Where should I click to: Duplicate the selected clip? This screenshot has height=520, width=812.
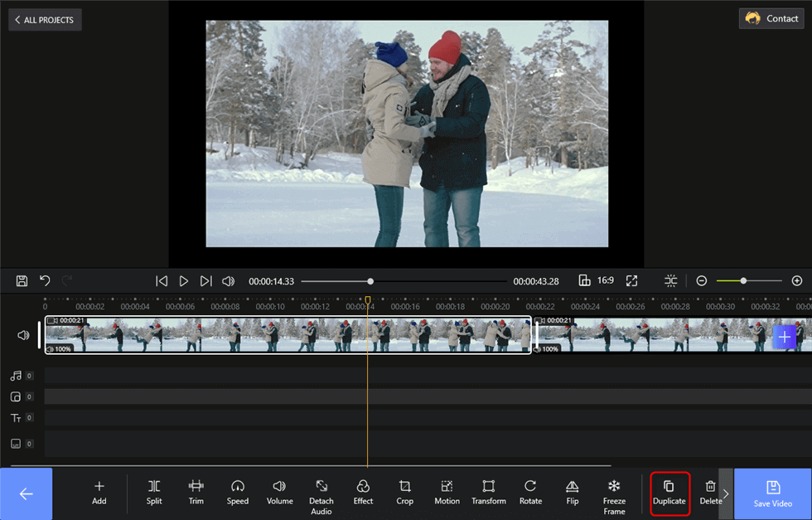[x=669, y=493]
